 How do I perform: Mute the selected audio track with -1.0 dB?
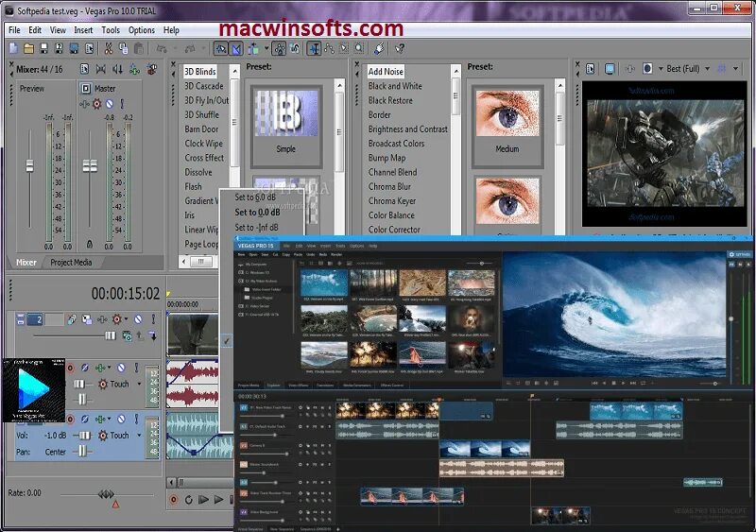(x=121, y=419)
